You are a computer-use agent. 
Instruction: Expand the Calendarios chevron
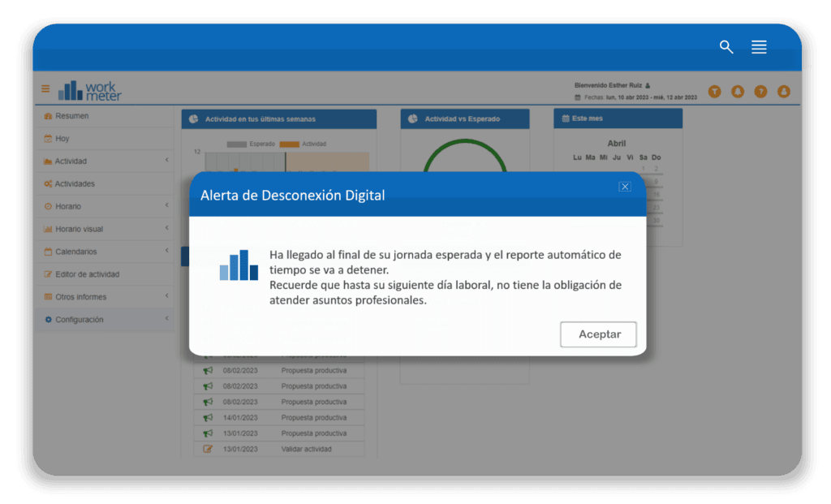coord(167,251)
